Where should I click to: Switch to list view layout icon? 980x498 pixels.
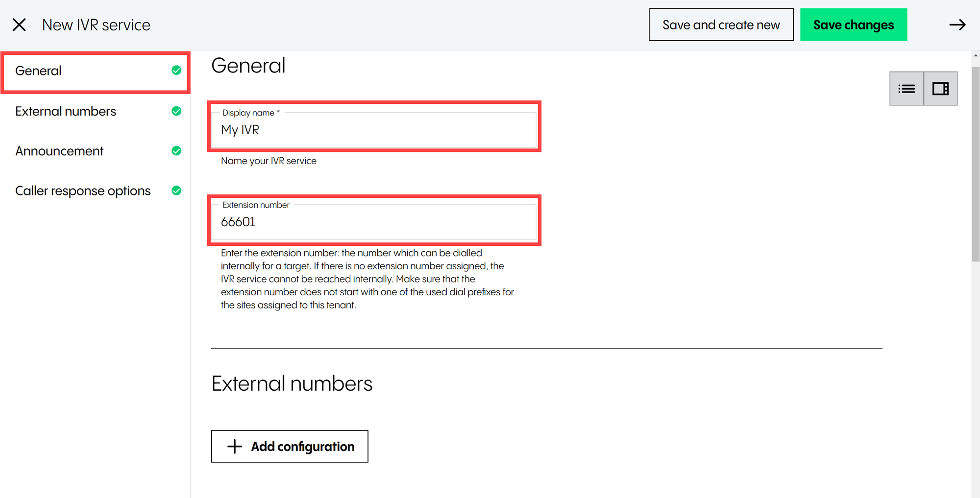point(906,89)
